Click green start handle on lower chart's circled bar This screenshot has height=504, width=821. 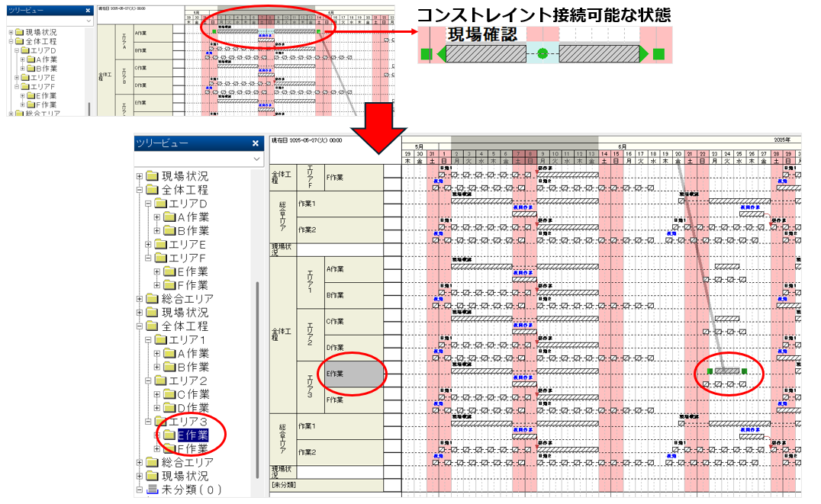pyautogui.click(x=710, y=371)
